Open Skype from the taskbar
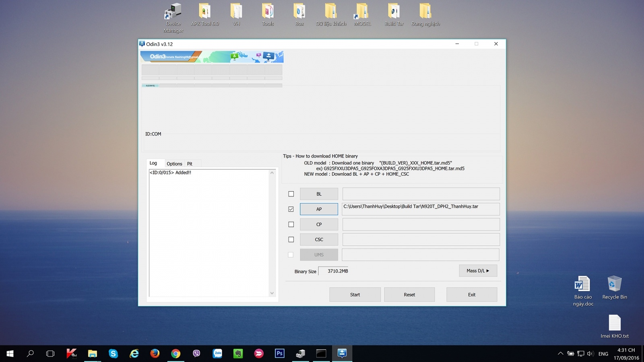The height and width of the screenshot is (362, 644). coord(113,354)
